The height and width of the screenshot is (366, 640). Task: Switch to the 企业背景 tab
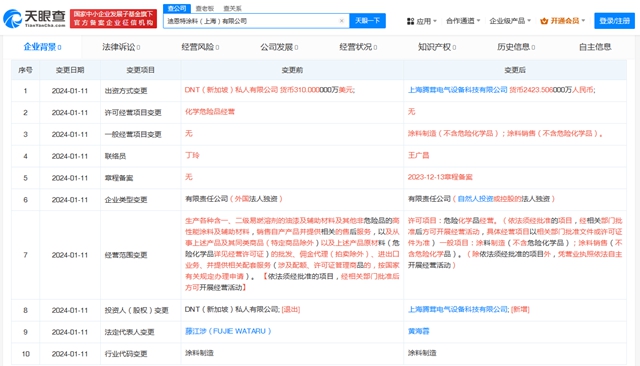coord(42,47)
